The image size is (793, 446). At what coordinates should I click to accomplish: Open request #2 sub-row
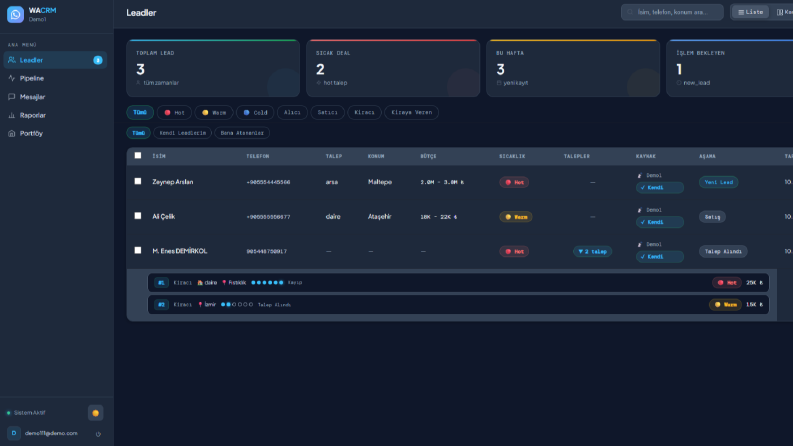[458, 304]
